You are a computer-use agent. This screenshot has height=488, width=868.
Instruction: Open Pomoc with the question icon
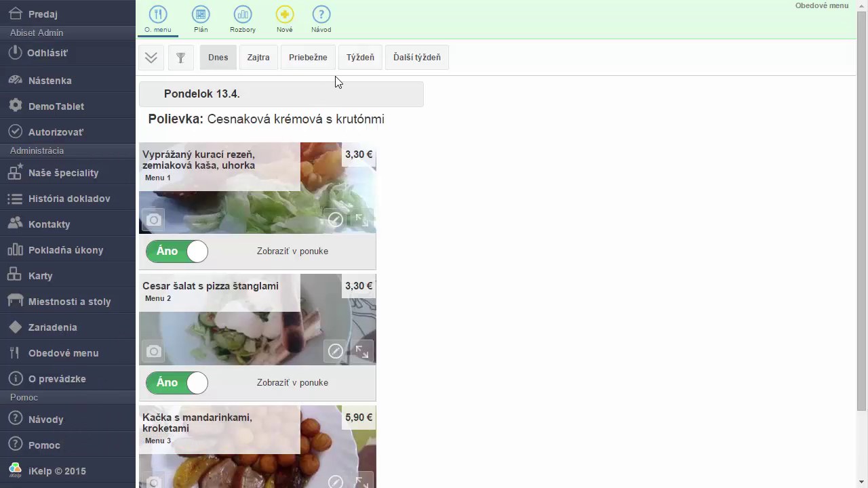coord(68,445)
